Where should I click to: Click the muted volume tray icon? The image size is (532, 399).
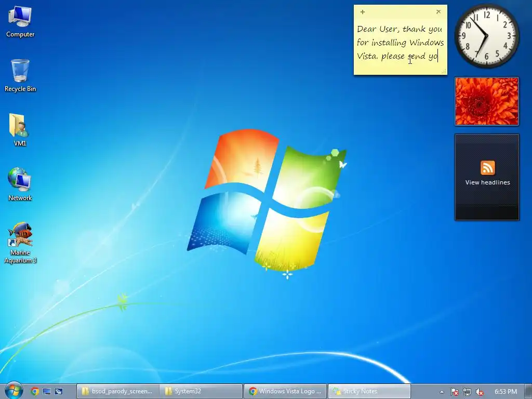pos(480,392)
